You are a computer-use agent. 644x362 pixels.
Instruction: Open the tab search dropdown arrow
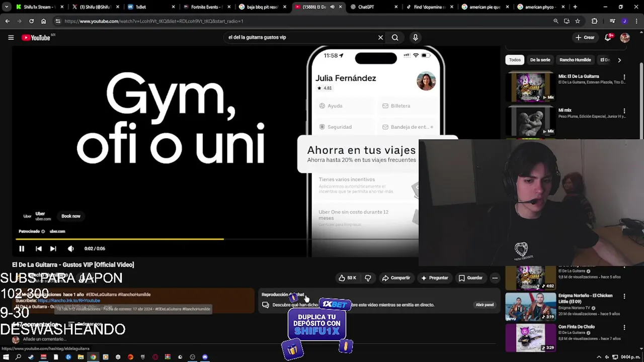[7, 7]
